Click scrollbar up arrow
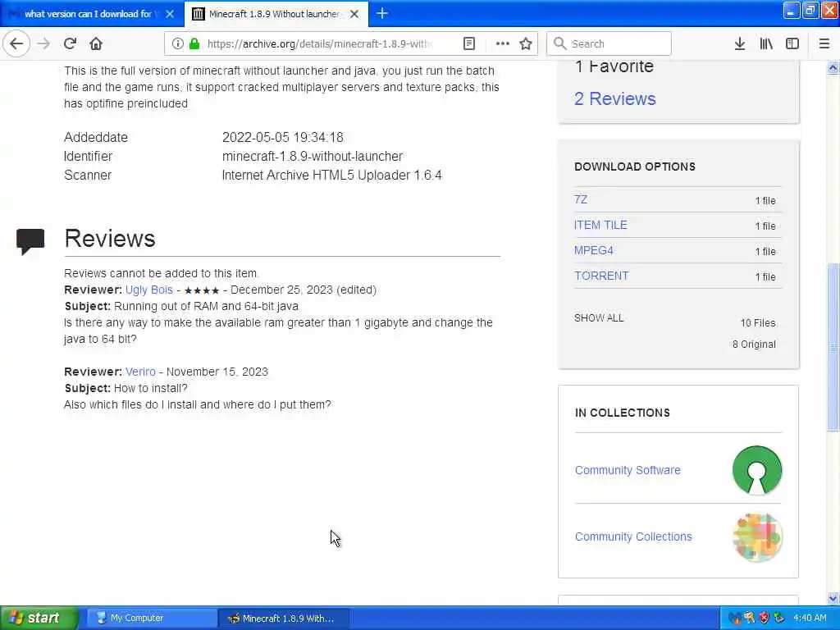 (833, 67)
